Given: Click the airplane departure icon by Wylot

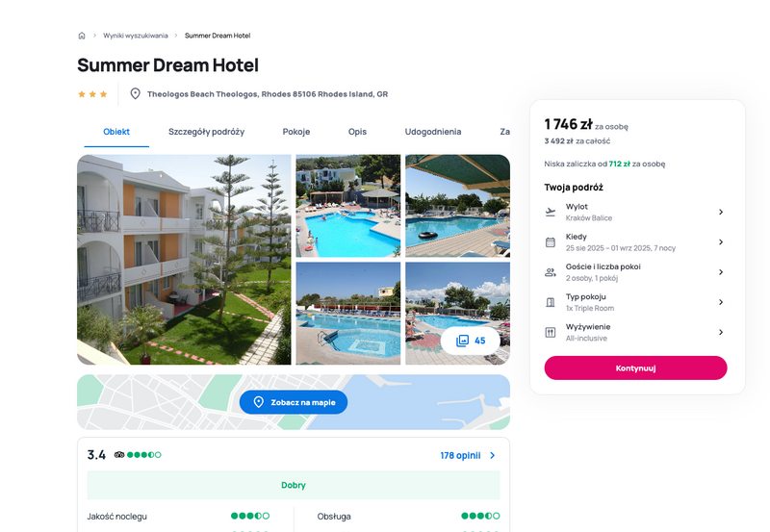Looking at the screenshot, I should (x=551, y=212).
